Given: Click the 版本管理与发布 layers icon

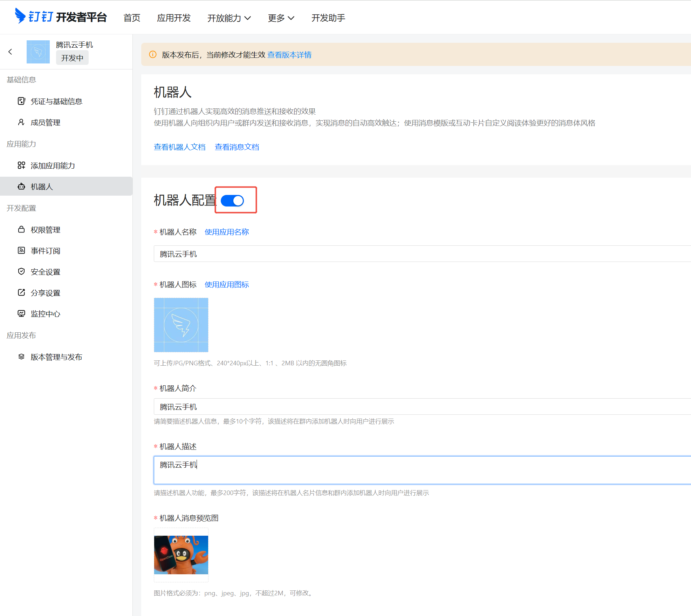Looking at the screenshot, I should [21, 357].
